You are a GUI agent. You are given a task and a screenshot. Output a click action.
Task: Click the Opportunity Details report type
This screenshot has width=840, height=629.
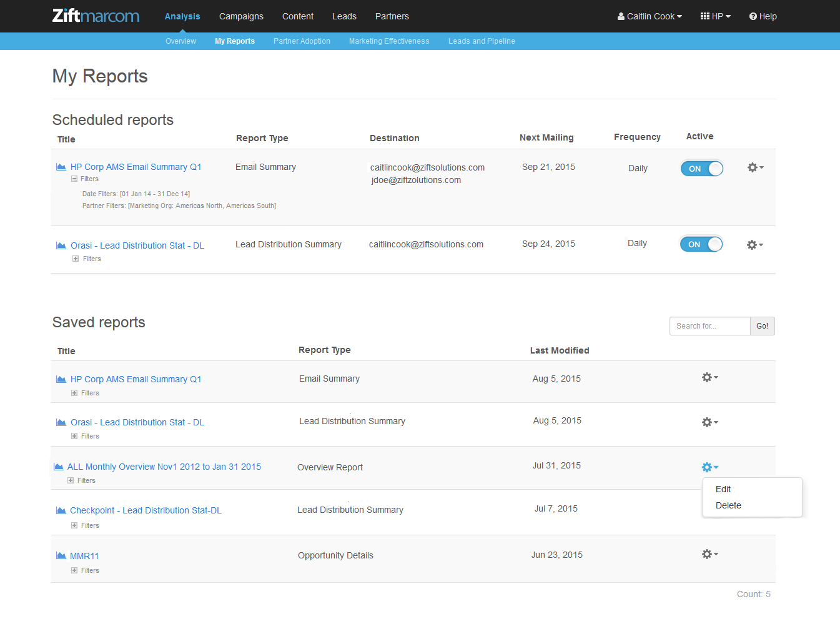coord(335,555)
